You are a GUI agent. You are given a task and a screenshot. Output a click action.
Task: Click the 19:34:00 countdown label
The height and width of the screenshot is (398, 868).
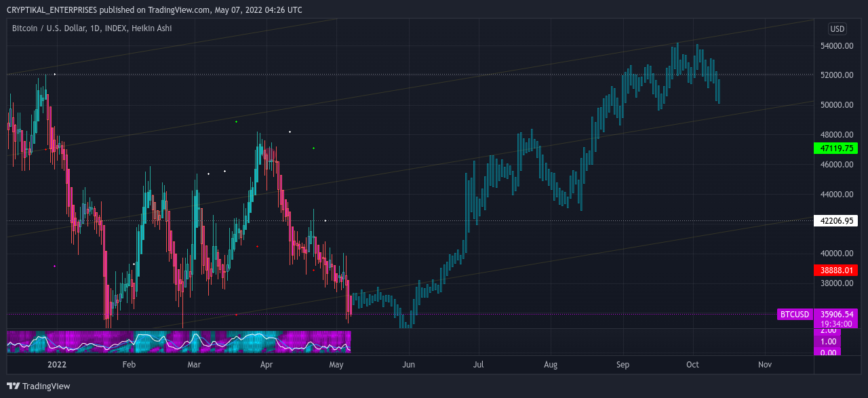click(836, 324)
